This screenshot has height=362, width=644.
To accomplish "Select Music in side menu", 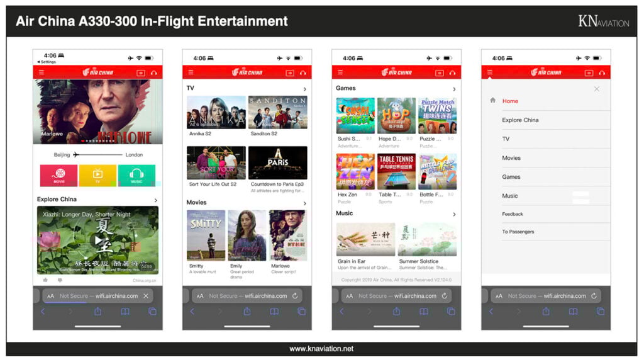I will [x=509, y=196].
